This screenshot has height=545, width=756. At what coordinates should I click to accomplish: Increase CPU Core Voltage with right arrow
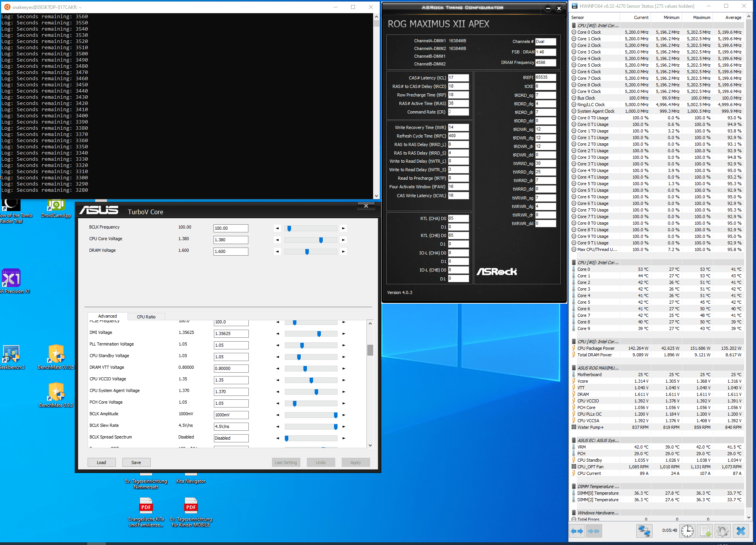click(343, 240)
